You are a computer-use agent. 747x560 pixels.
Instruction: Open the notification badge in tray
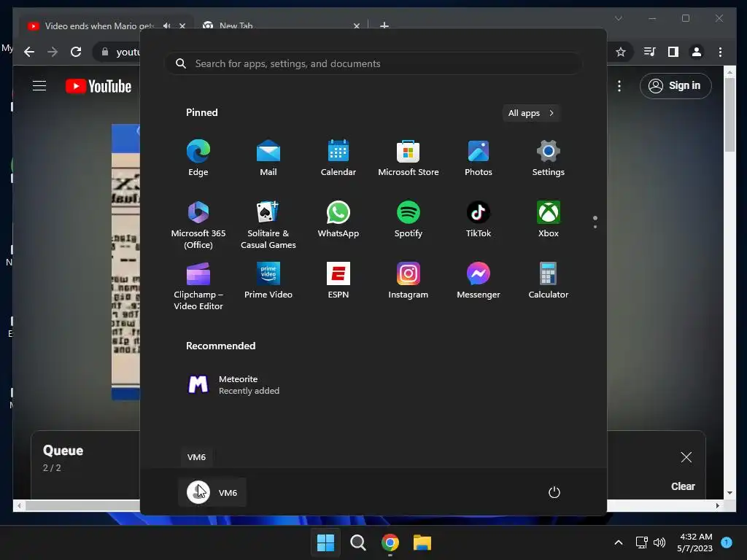[x=727, y=542]
